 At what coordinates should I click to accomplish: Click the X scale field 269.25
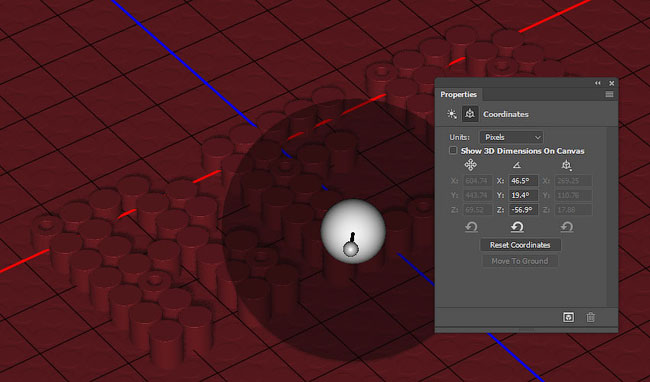click(x=573, y=181)
